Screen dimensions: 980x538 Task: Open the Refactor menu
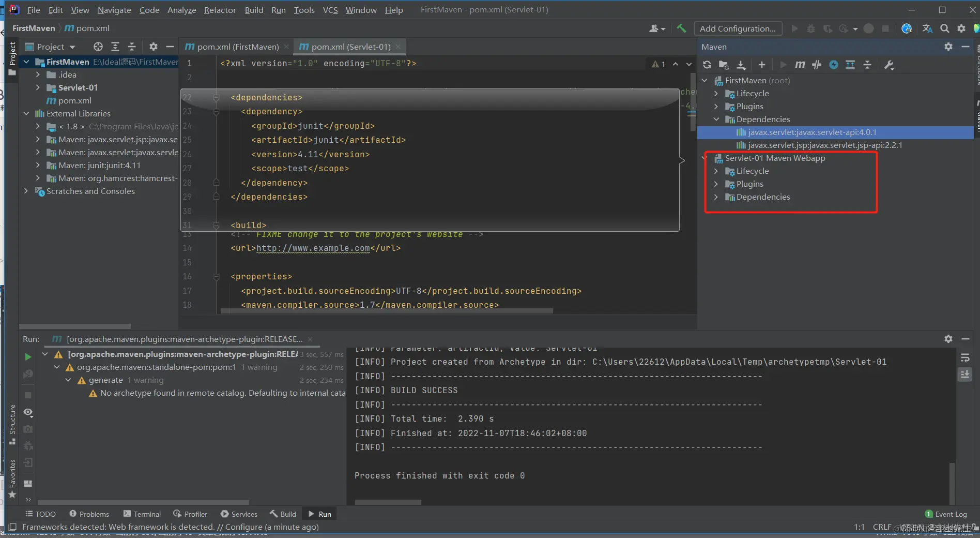coord(220,10)
